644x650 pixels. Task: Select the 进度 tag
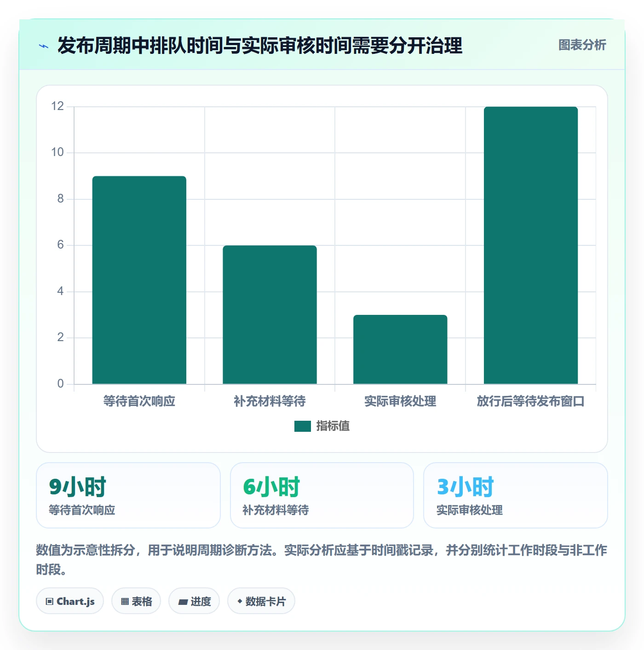(194, 601)
